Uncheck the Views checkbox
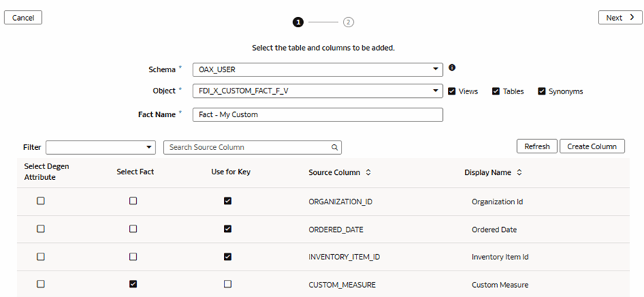 point(452,91)
